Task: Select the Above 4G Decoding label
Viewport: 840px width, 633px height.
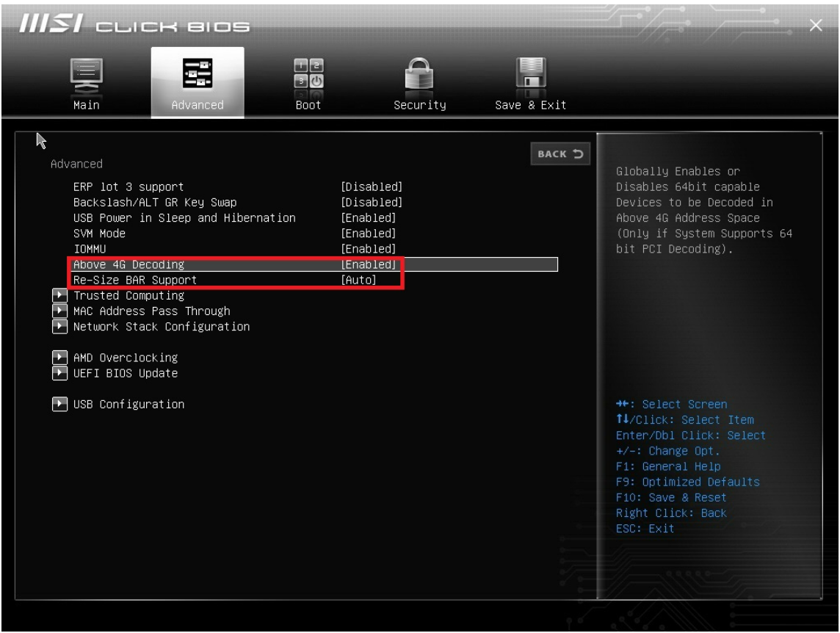Action: (x=128, y=264)
